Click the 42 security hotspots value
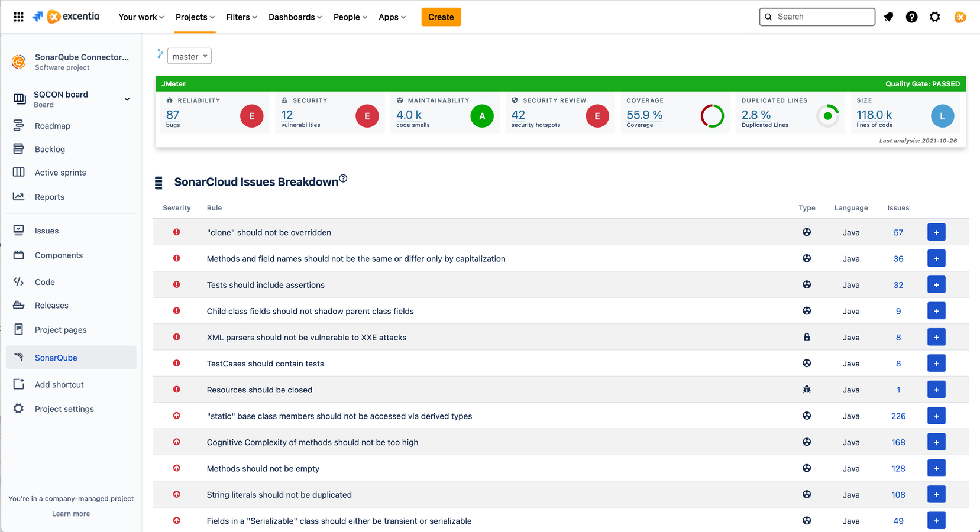Image resolution: width=980 pixels, height=532 pixels. (x=518, y=115)
